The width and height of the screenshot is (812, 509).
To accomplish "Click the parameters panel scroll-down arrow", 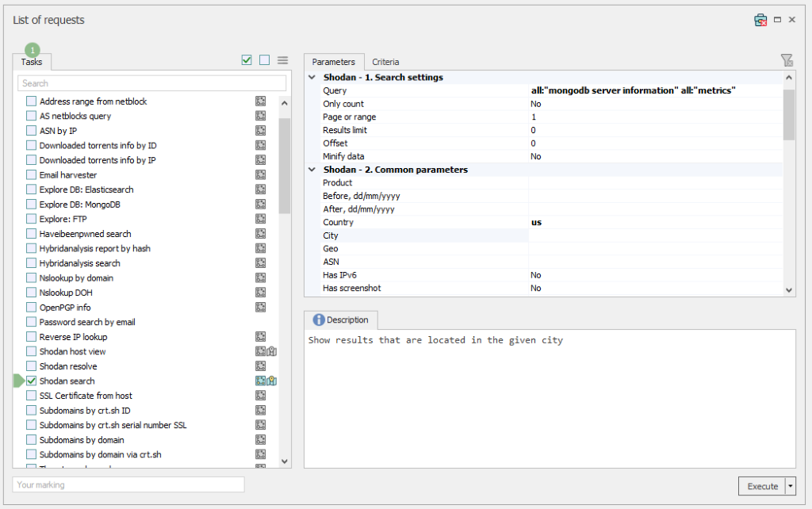I will (x=789, y=290).
